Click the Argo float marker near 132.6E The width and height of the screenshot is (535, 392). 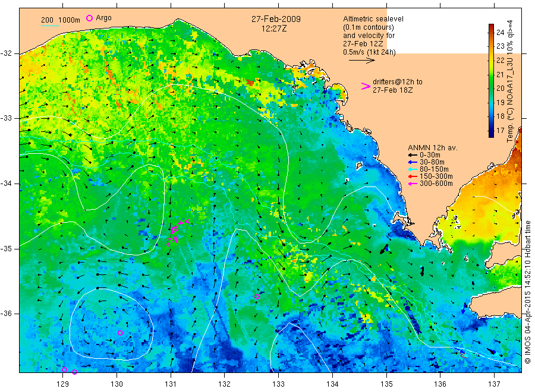pos(257,296)
